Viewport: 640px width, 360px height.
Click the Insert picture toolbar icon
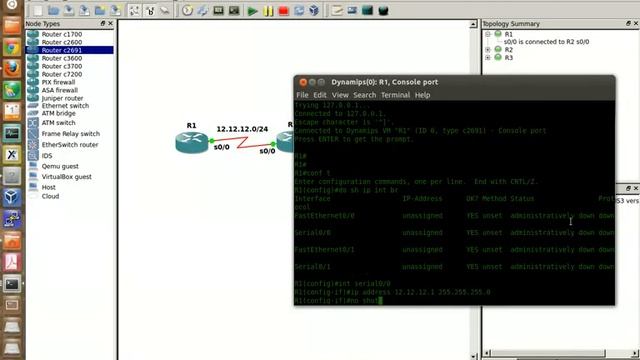tap(352, 11)
